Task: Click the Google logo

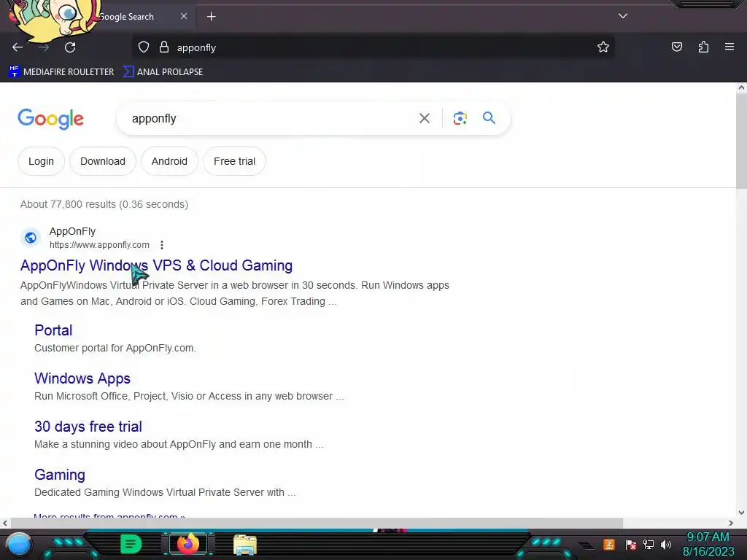Action: tap(51, 119)
